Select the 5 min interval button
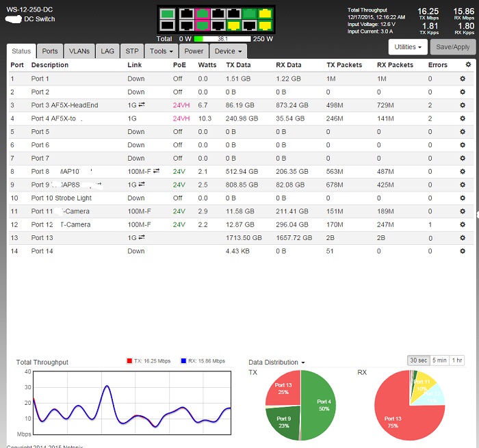The width and height of the screenshot is (479, 448). pos(439,360)
